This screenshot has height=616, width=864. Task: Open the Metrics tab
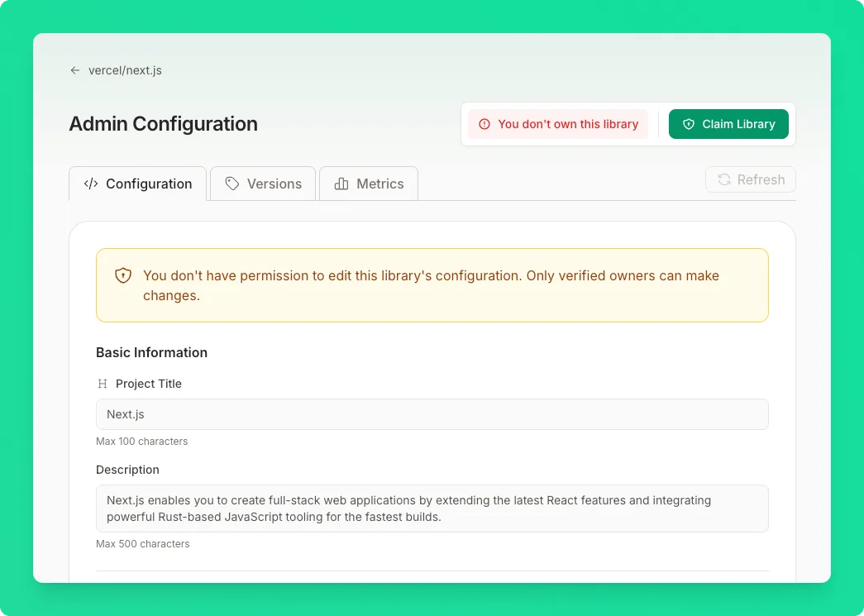pyautogui.click(x=369, y=184)
